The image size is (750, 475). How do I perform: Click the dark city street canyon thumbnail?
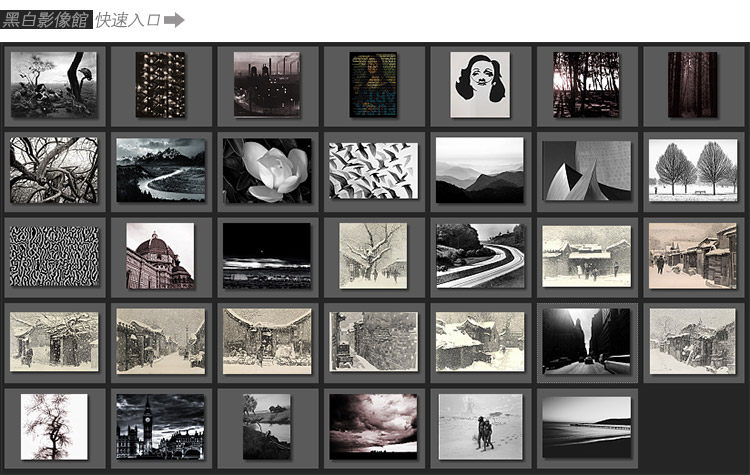pos(586,341)
